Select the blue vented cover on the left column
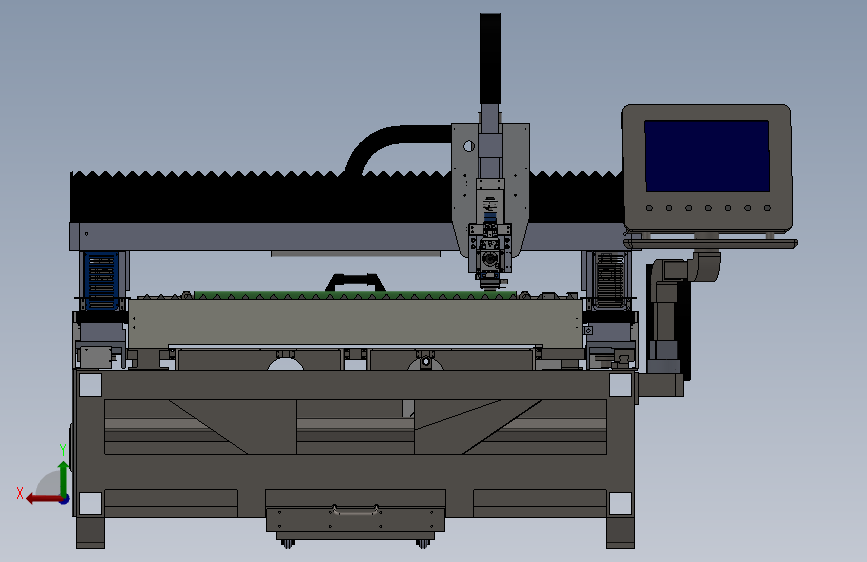Image resolution: width=867 pixels, height=562 pixels. (x=101, y=280)
